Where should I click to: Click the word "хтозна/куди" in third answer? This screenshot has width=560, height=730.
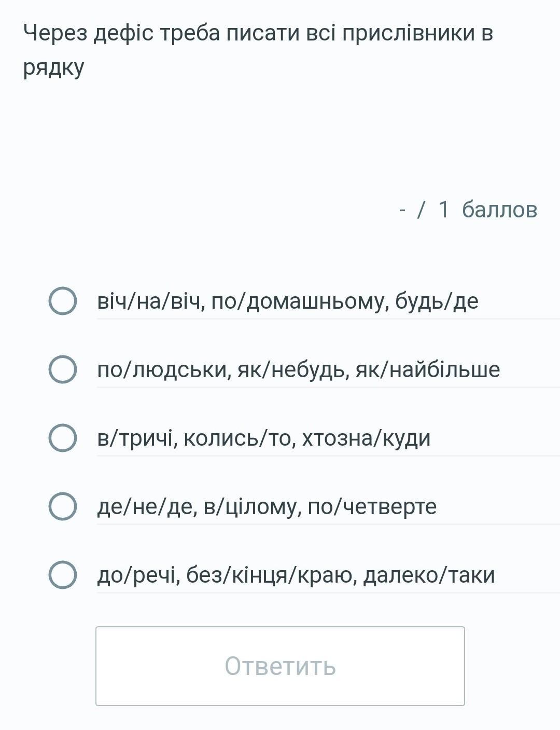[366, 438]
